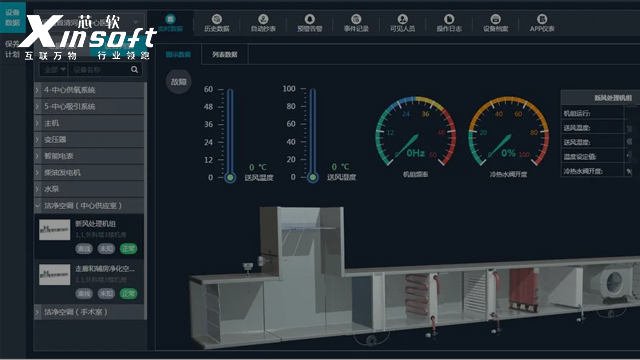This screenshot has height=360, width=640.
Task: Click the 故障 fault button
Action: click(178, 82)
